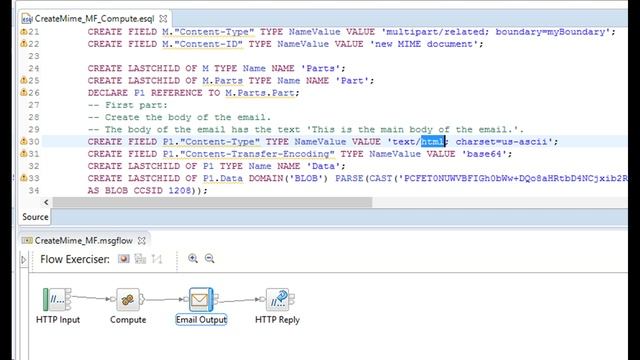
Task: Zoom in on the message flow
Action: click(x=193, y=258)
